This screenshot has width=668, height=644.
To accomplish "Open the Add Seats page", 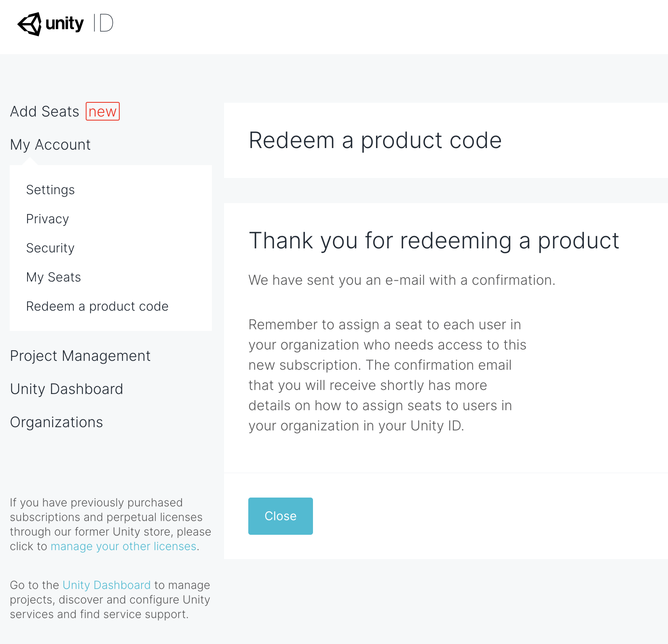I will pos(44,111).
